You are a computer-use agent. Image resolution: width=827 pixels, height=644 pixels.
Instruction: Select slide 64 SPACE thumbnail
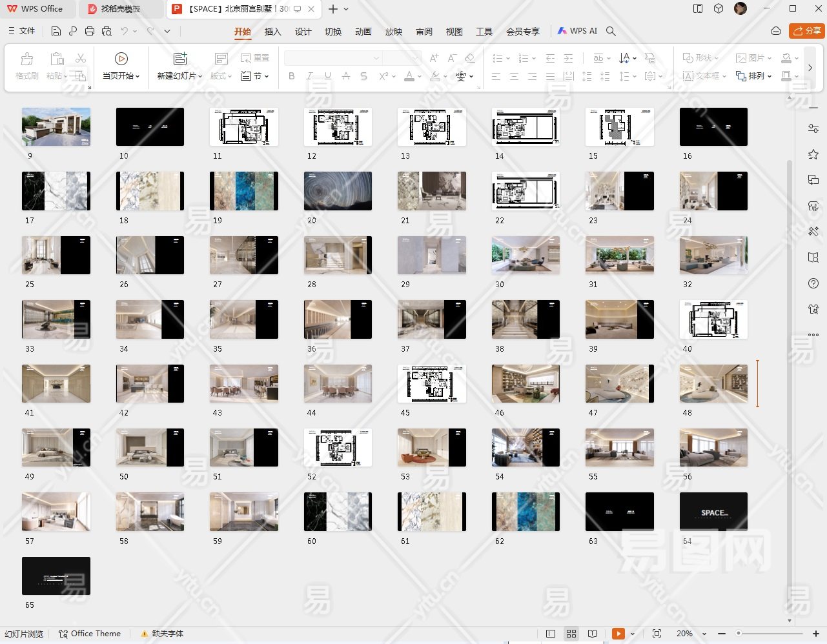(713, 512)
